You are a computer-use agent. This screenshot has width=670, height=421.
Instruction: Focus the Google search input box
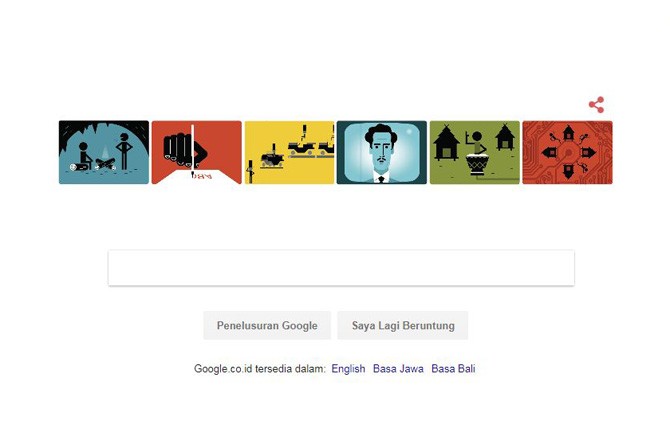341,268
